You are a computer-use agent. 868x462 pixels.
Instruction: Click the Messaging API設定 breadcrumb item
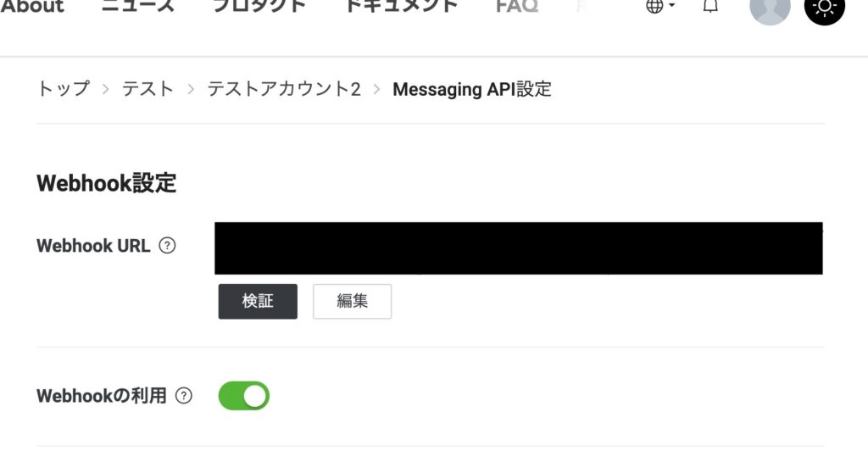(472, 89)
